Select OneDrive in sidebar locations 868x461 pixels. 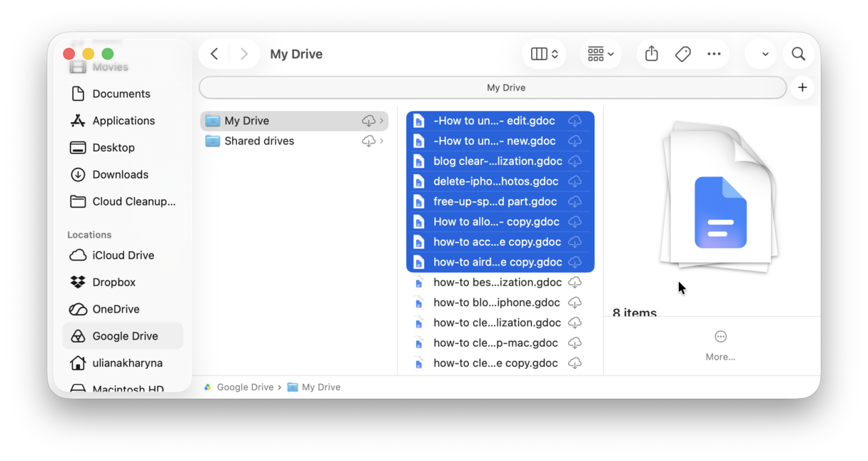(123, 310)
